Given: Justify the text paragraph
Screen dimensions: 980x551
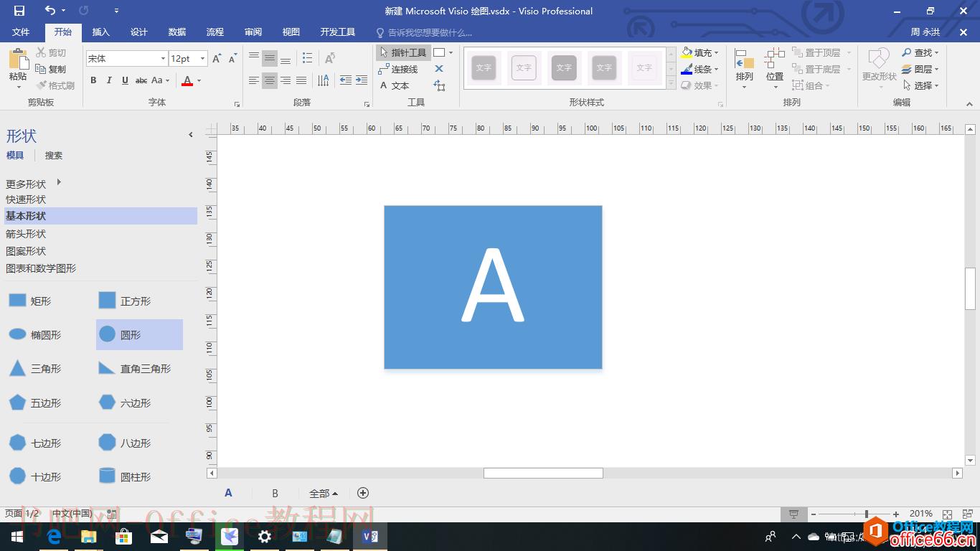Looking at the screenshot, I should 301,80.
